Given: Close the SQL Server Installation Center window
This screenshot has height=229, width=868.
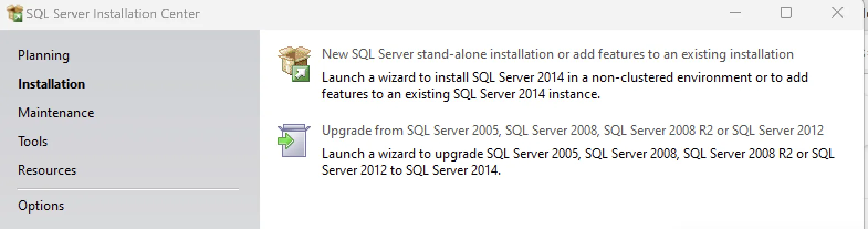Looking at the screenshot, I should pos(838,13).
